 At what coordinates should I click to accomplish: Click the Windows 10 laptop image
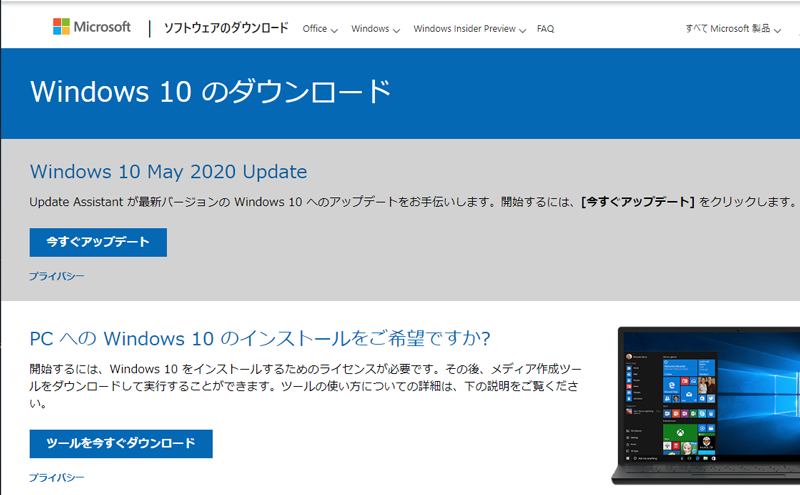click(706, 406)
